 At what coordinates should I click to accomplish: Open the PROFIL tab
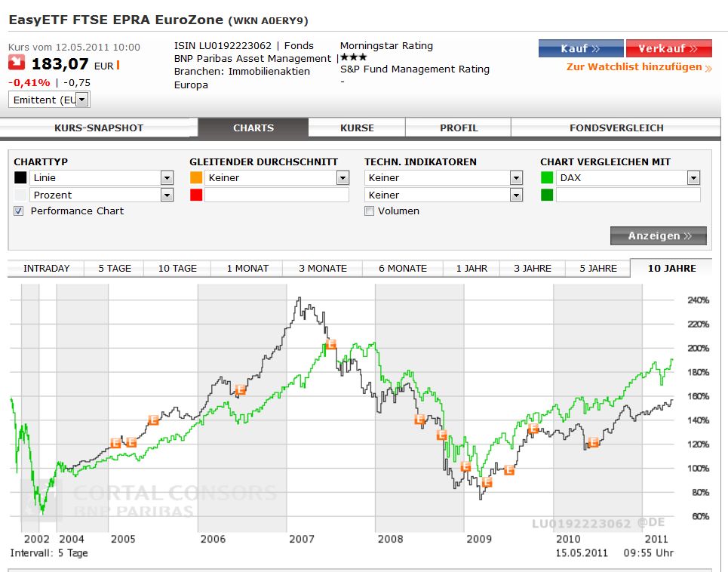[x=458, y=128]
